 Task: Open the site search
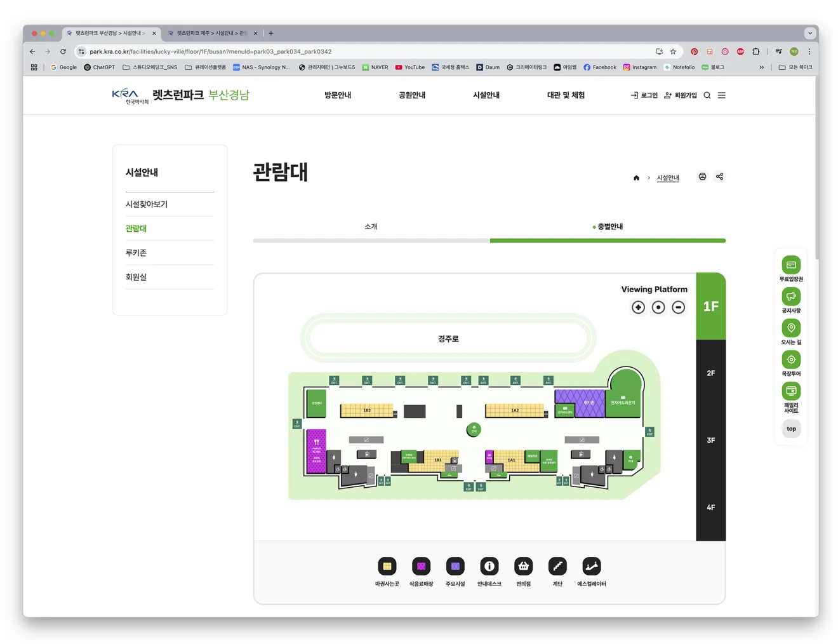707,95
